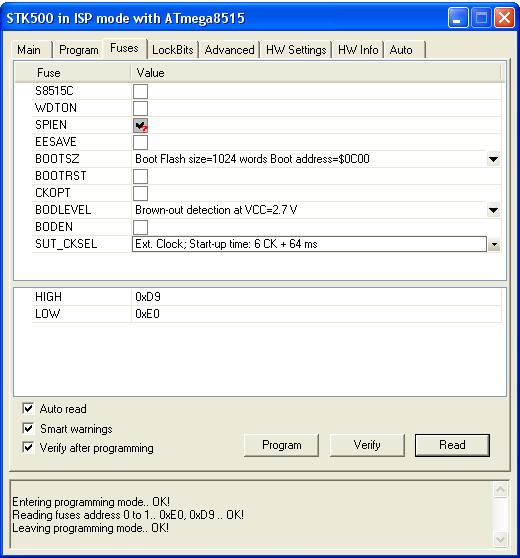Click the SUT_CKSEL fuse name

pyautogui.click(x=66, y=244)
